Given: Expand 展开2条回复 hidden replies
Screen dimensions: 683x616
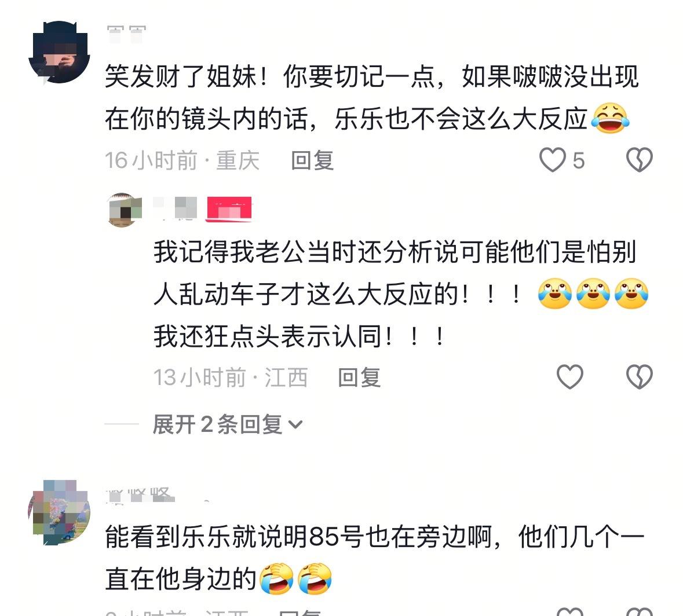Looking at the screenshot, I should 227,424.
